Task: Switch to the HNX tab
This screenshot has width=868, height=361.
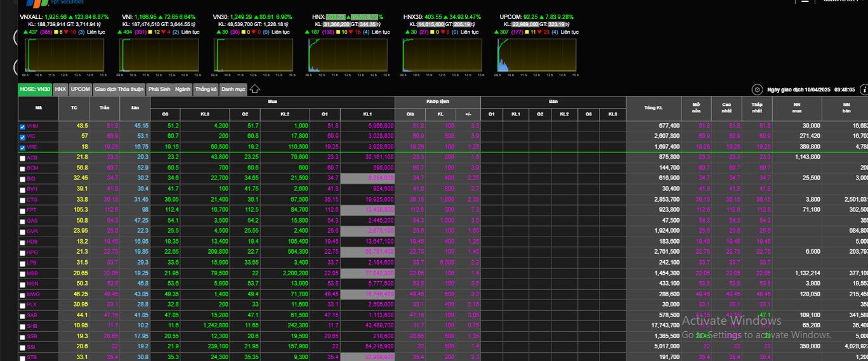Action: (x=60, y=89)
